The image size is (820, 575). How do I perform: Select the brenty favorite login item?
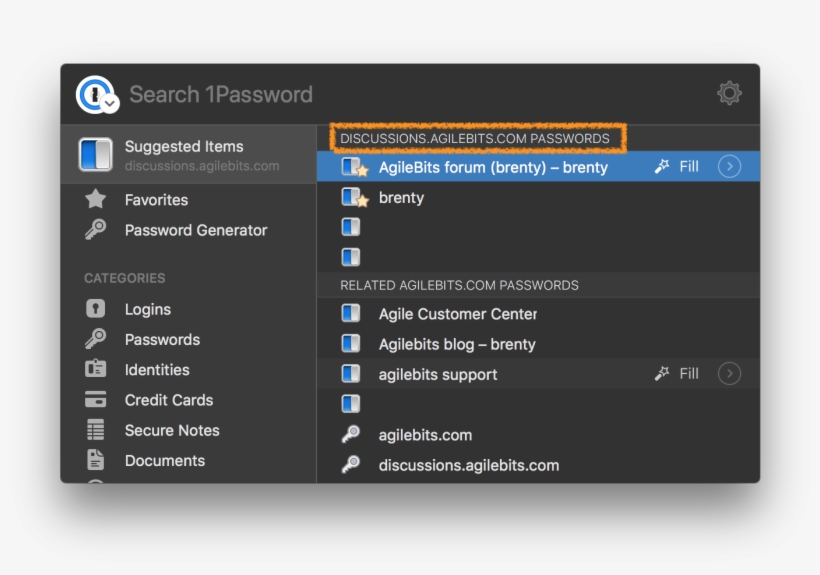[401, 198]
